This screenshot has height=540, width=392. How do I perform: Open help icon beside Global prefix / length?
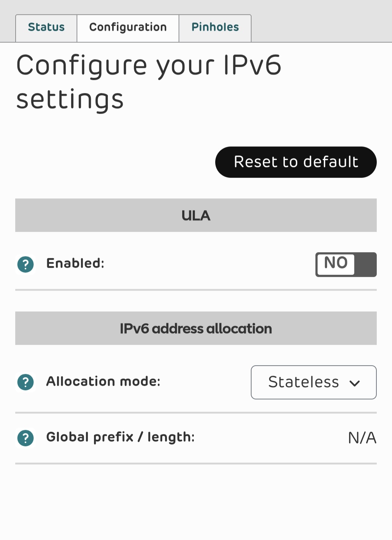point(25,438)
